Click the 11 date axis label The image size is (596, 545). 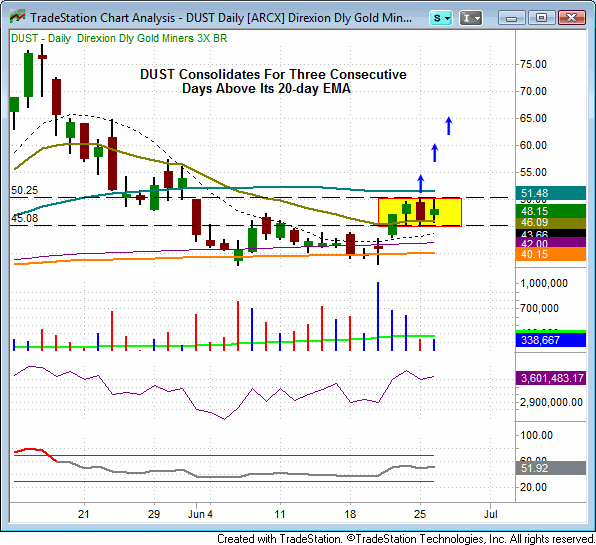point(280,514)
